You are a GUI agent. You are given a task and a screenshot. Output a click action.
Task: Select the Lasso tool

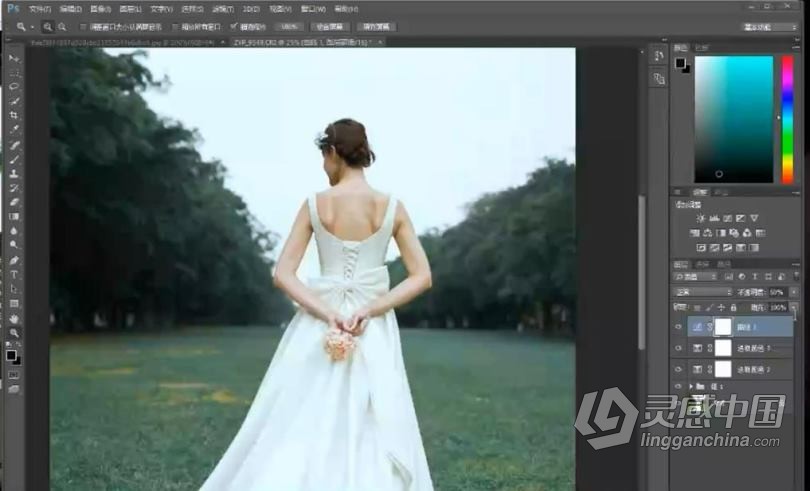tap(14, 87)
